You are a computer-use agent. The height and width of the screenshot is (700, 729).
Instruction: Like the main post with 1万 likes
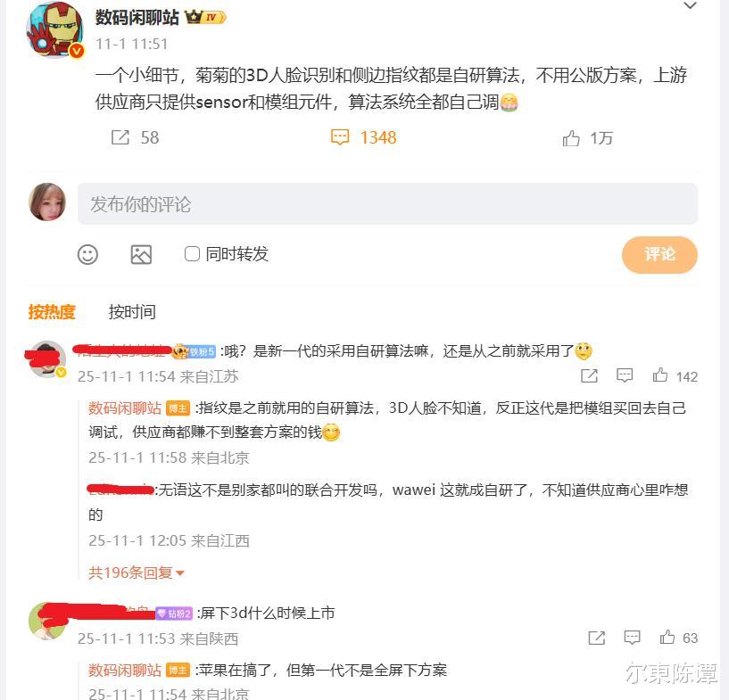[571, 138]
